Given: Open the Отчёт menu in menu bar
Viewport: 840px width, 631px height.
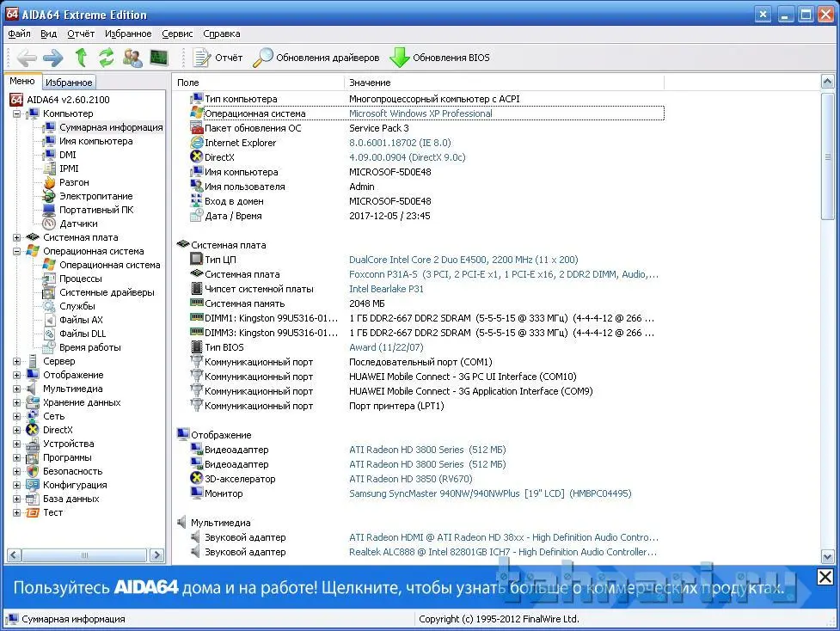Looking at the screenshot, I should coord(80,34).
